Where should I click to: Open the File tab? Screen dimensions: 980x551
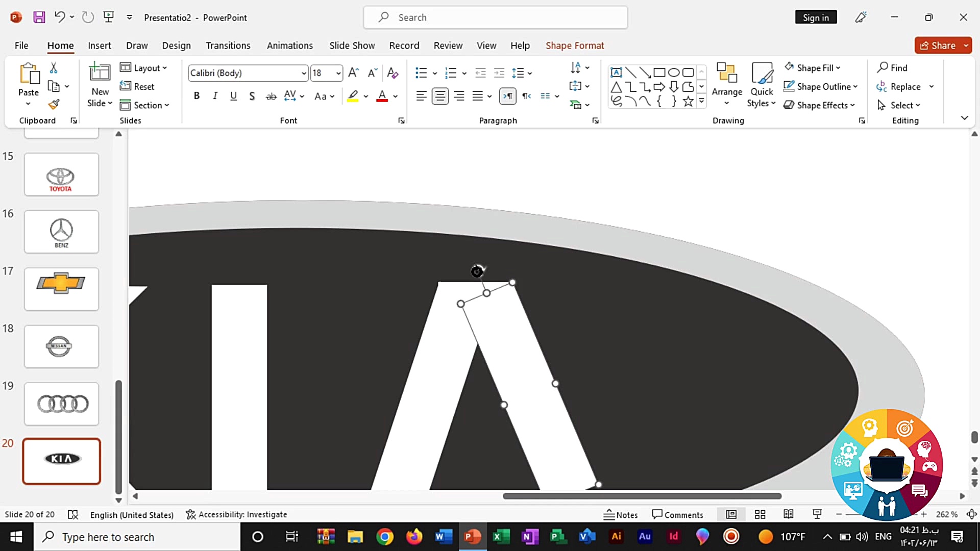tap(21, 45)
